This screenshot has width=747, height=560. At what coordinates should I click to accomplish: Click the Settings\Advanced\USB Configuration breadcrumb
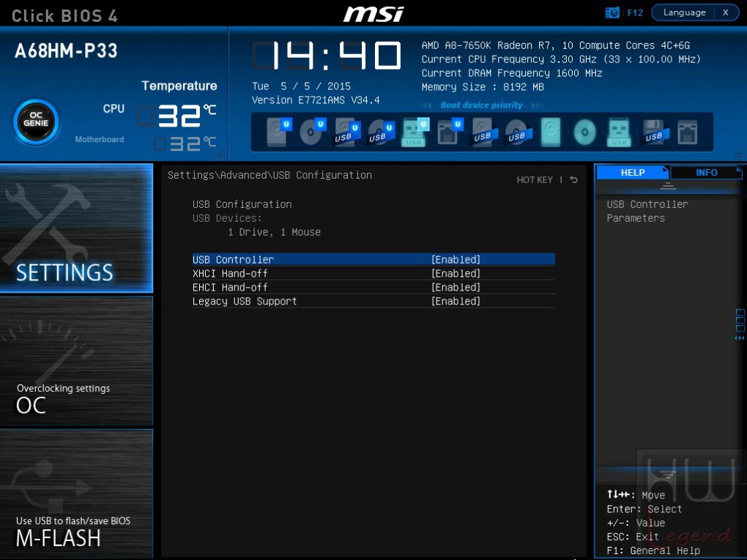(x=270, y=175)
